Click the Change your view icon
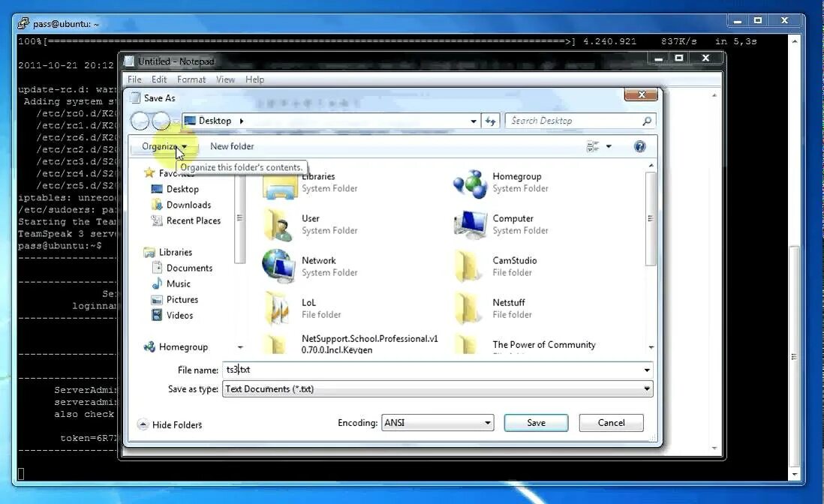Image resolution: width=824 pixels, height=504 pixels. point(592,146)
